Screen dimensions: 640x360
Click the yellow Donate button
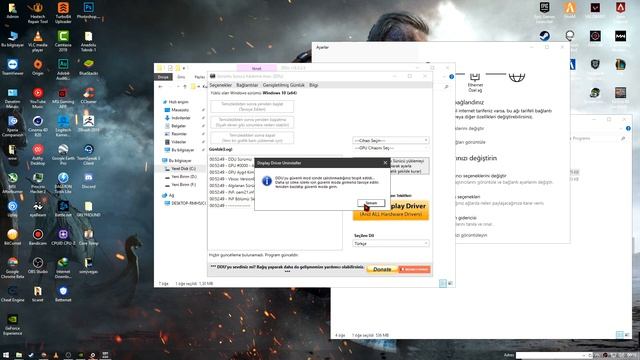point(382,269)
